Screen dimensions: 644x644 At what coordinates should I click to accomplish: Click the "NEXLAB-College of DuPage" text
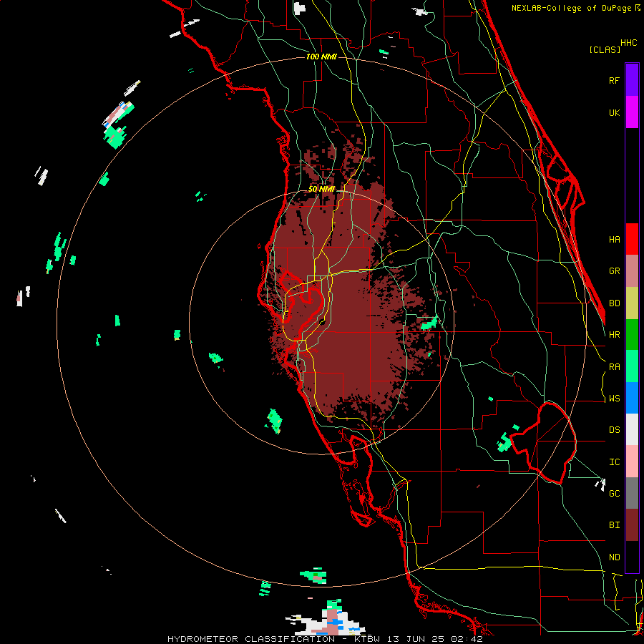click(x=572, y=8)
